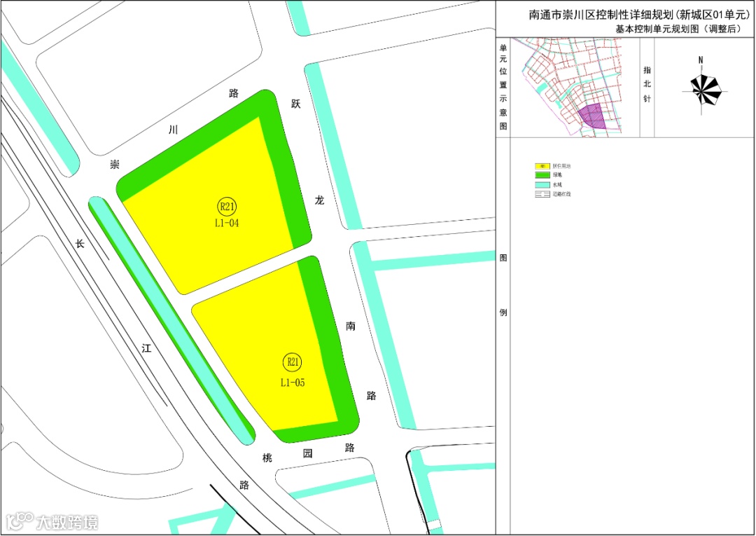756x536 pixels.
Task: Select the L1-05 parcel code label
Action: point(293,383)
